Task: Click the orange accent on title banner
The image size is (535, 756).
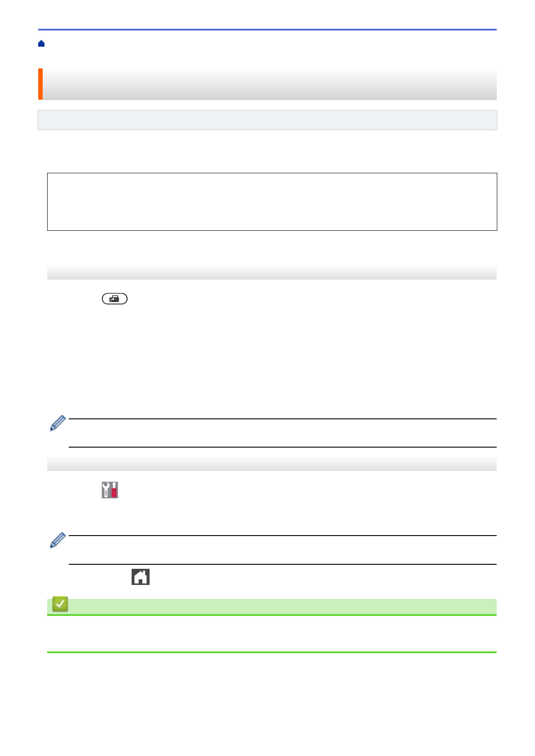Action: [x=40, y=84]
